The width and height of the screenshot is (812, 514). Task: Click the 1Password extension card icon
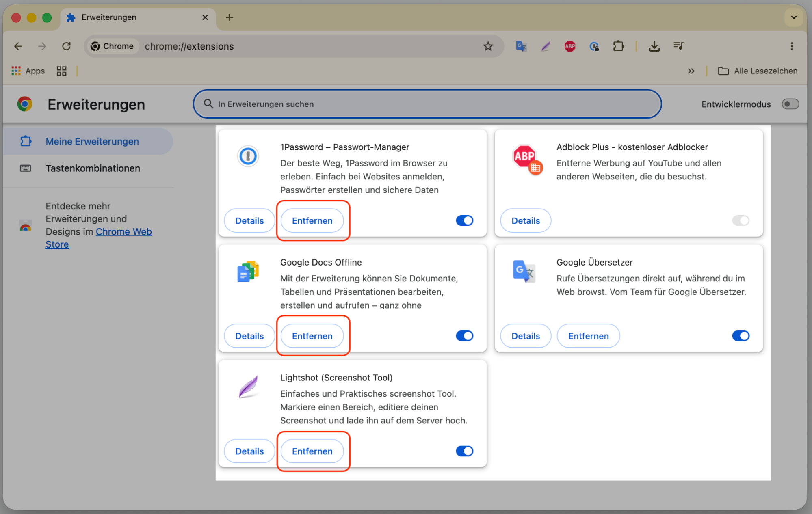tap(248, 156)
